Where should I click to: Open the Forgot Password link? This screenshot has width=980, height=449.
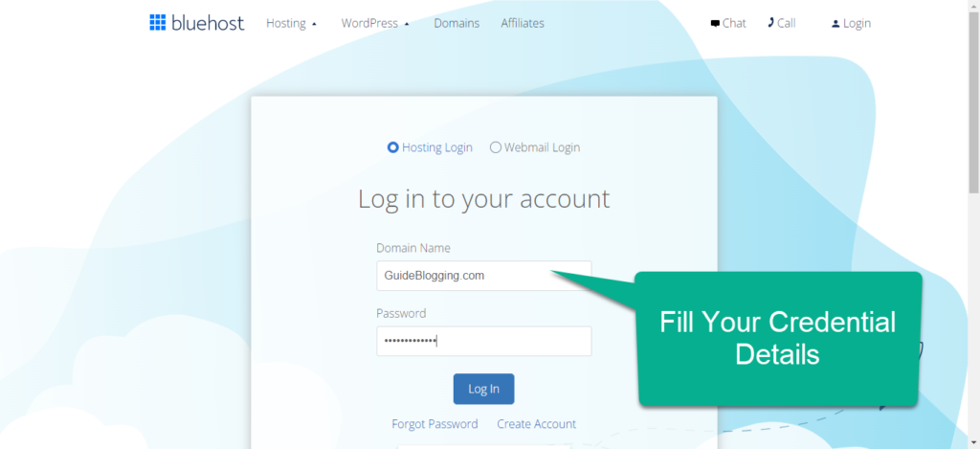pos(435,424)
